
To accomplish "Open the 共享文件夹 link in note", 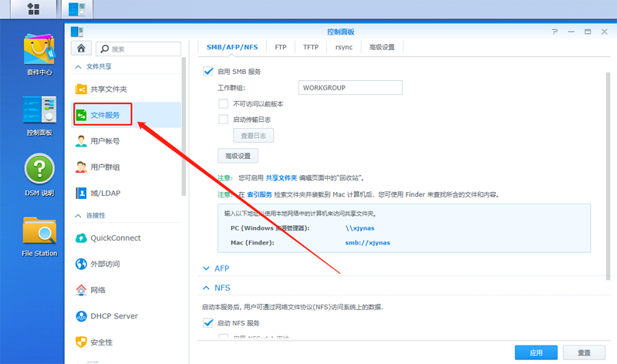I will [282, 178].
